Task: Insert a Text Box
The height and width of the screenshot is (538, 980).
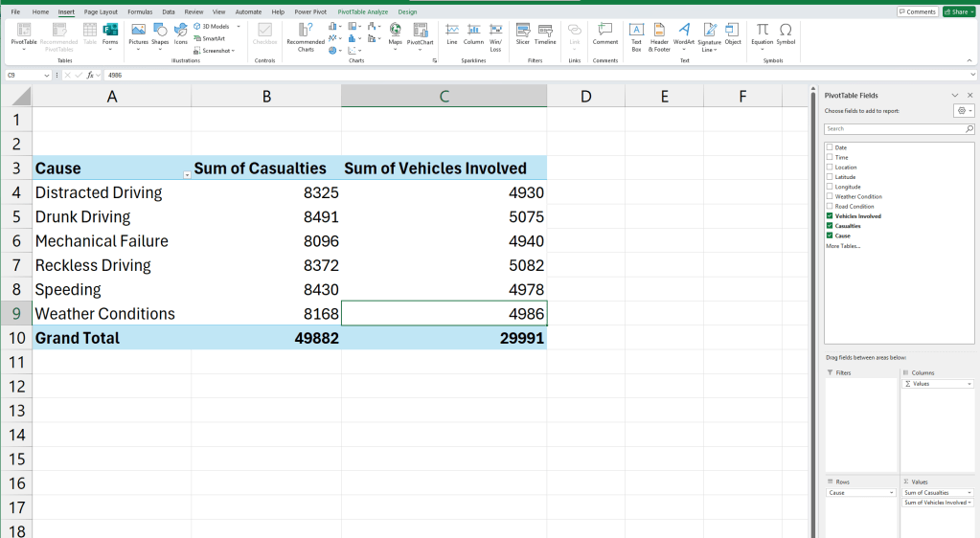Action: pyautogui.click(x=636, y=34)
